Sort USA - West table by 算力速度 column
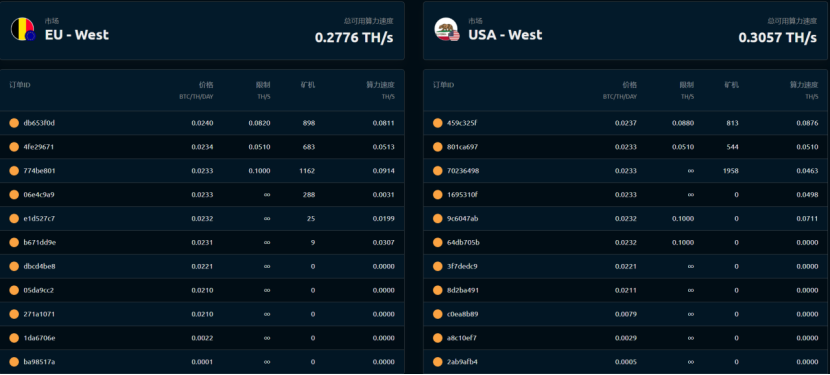830x375 pixels. coord(804,85)
